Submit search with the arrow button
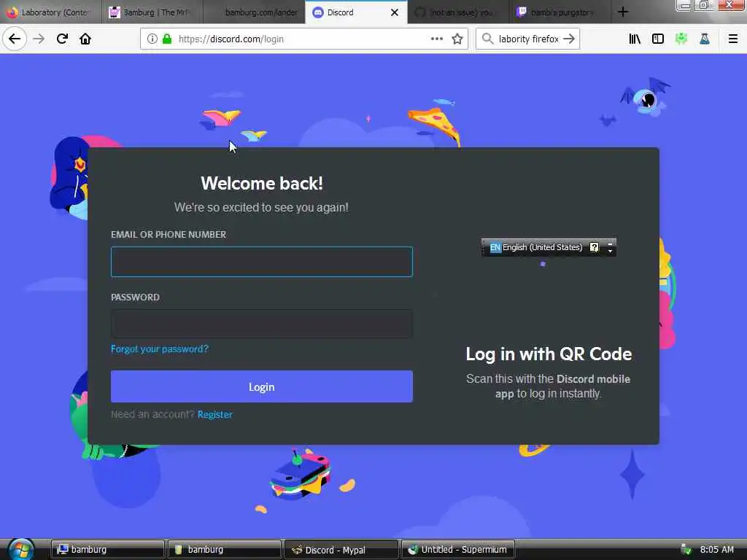Image resolution: width=747 pixels, height=560 pixels. [x=569, y=39]
